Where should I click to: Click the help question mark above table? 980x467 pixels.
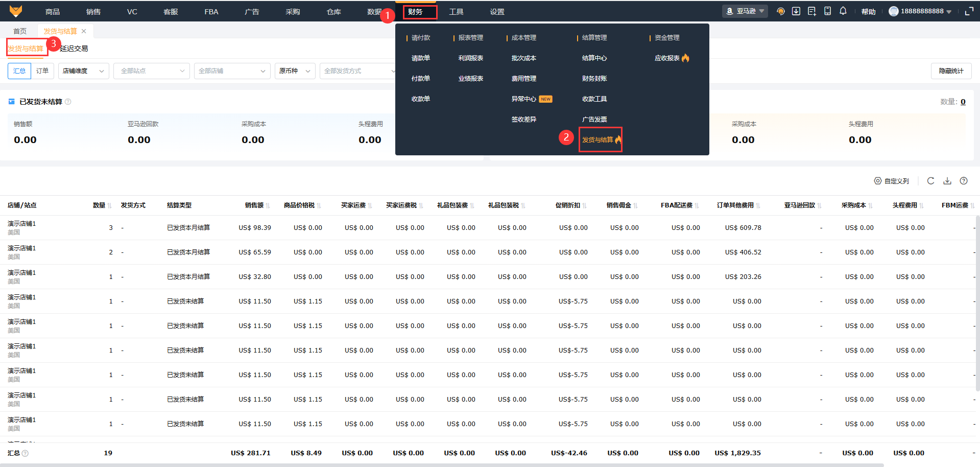point(964,181)
